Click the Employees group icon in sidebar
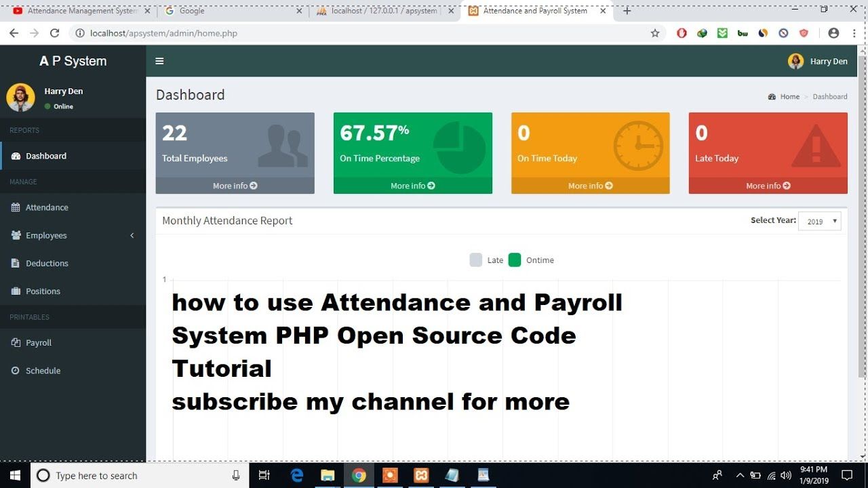Viewport: 868px width, 488px height. click(16, 235)
